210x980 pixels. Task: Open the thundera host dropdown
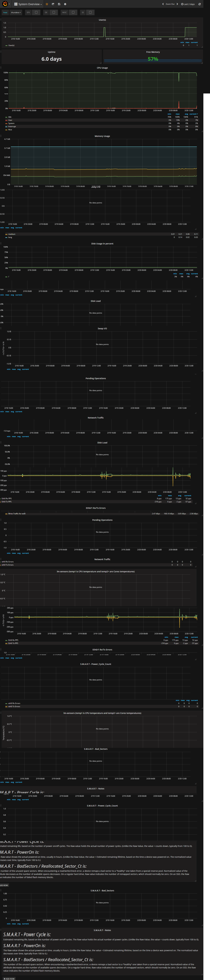(x=16, y=12)
